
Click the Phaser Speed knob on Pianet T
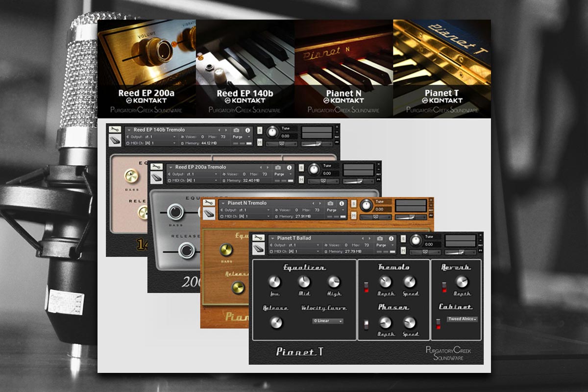(x=410, y=322)
